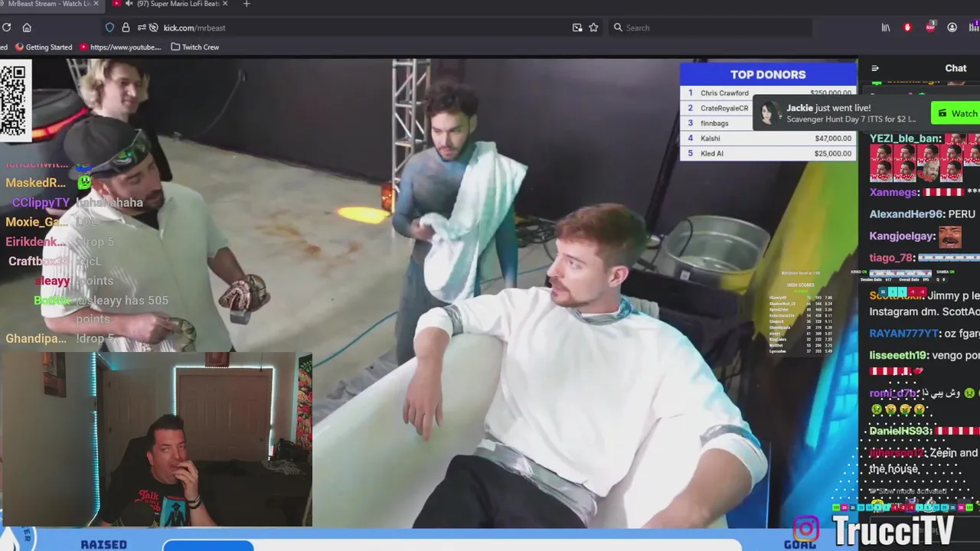Click username YEZI_ble_ban in chat

[906, 139]
